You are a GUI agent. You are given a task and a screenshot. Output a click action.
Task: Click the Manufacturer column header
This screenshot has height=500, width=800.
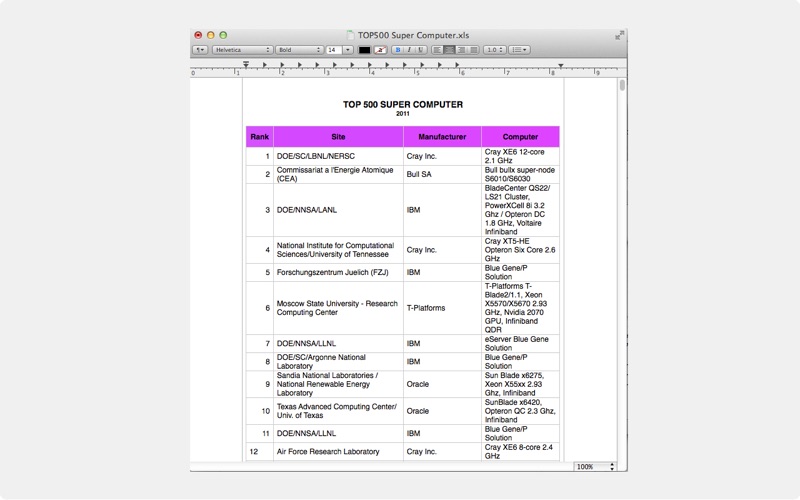point(442,137)
